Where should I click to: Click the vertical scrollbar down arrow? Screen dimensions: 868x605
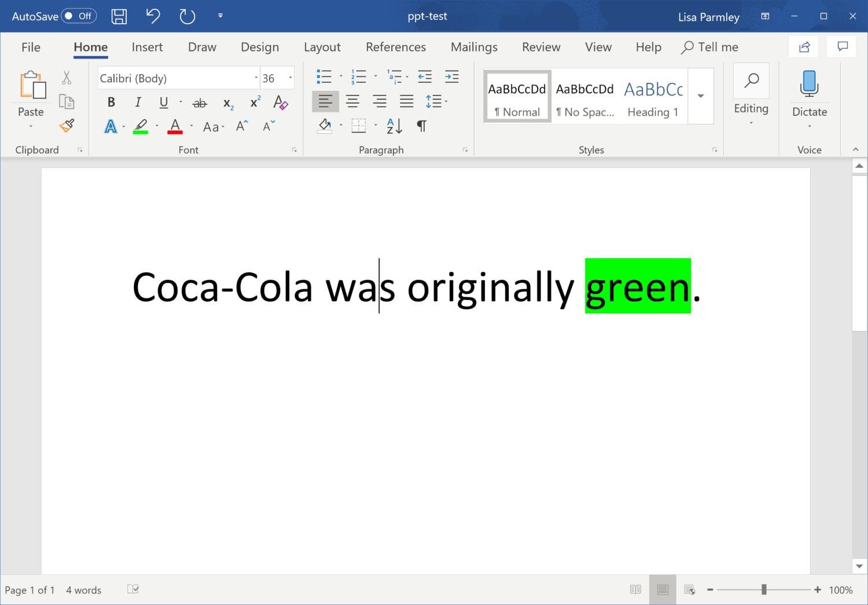pos(859,566)
